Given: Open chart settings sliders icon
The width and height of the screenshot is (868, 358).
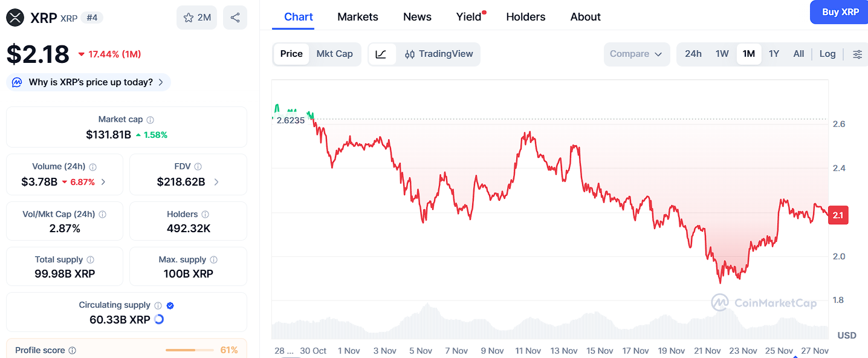Looking at the screenshot, I should [857, 54].
